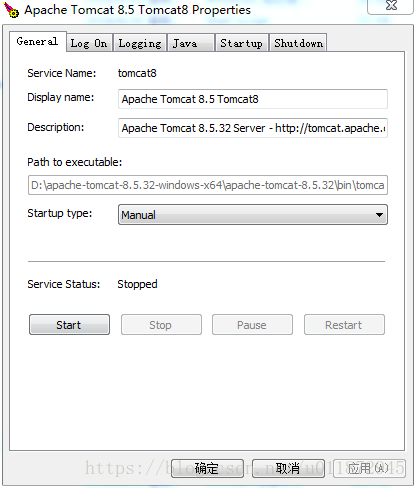
Task: Click the Display name input field
Action: click(253, 99)
